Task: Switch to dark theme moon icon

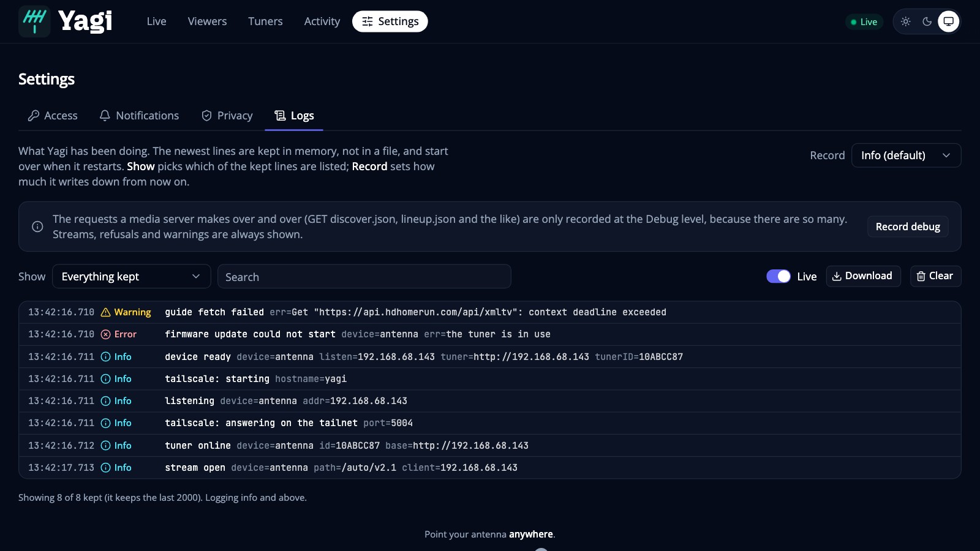Action: coord(927,21)
